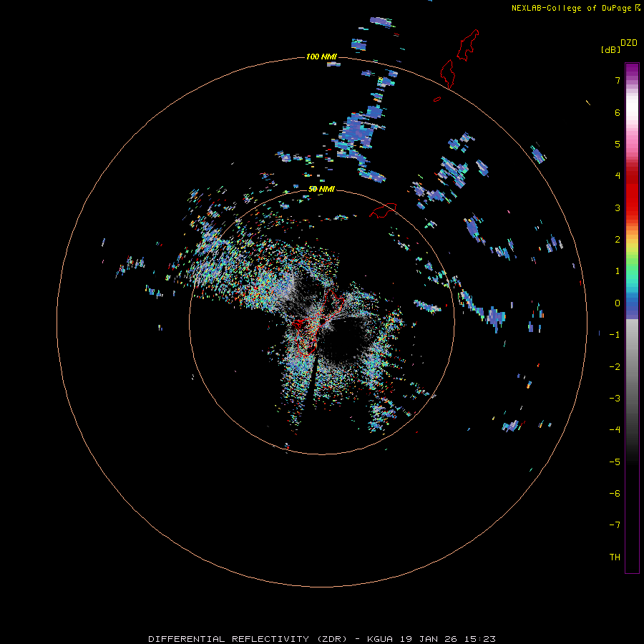The height and width of the screenshot is (644, 644).
Task: Click the legend value 3
Action: [618, 208]
